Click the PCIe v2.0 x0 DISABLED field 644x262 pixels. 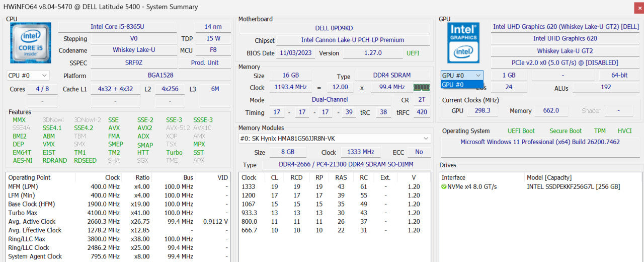click(x=566, y=63)
